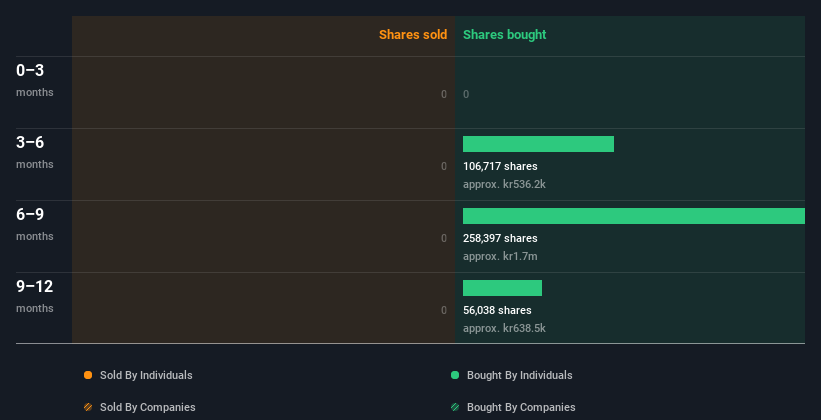Click the striped Bought By Companies legend icon
This screenshot has width=821, height=420.
coord(455,407)
